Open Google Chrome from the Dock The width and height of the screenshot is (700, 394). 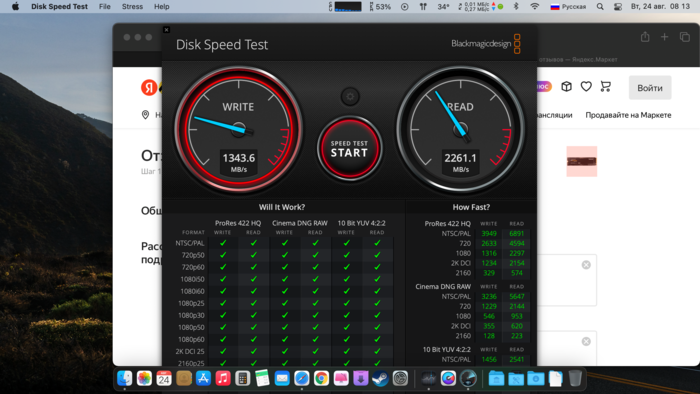(x=321, y=378)
